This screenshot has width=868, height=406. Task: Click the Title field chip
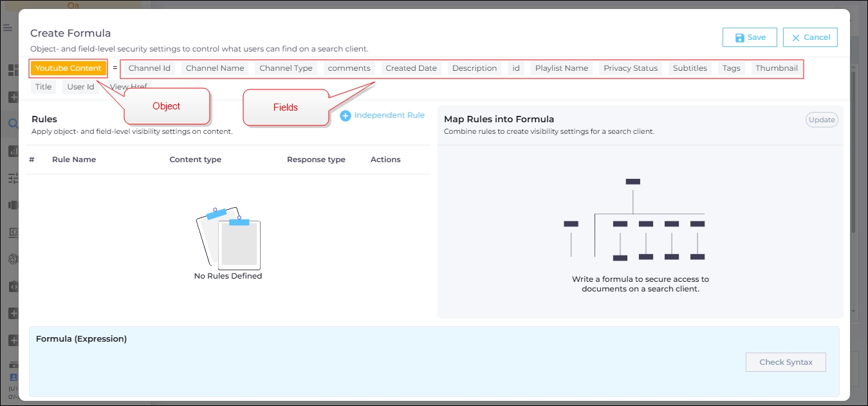click(44, 87)
